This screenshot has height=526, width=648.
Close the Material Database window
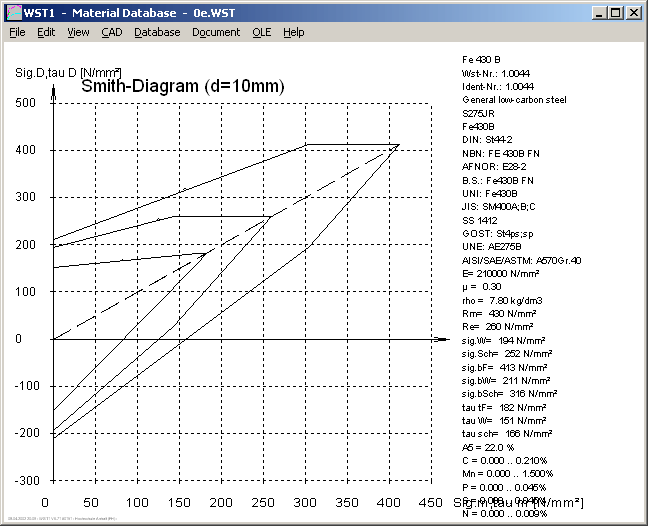pyautogui.click(x=633, y=12)
